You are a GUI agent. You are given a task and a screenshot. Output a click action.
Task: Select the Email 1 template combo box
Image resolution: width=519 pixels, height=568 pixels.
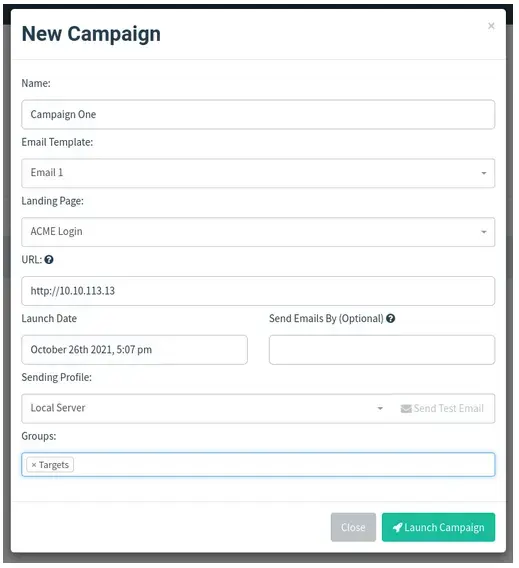pyautogui.click(x=258, y=173)
